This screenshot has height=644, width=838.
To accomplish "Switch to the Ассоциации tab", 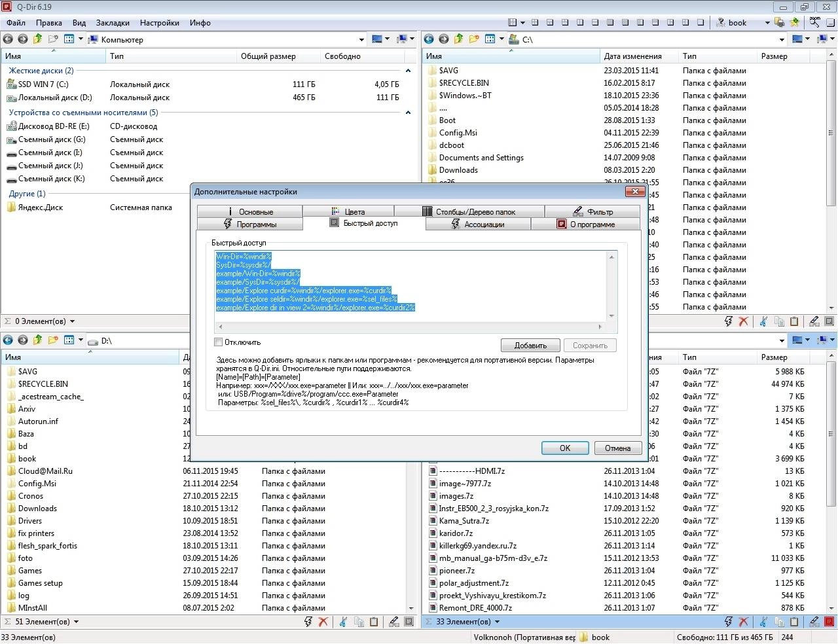I will [x=479, y=224].
